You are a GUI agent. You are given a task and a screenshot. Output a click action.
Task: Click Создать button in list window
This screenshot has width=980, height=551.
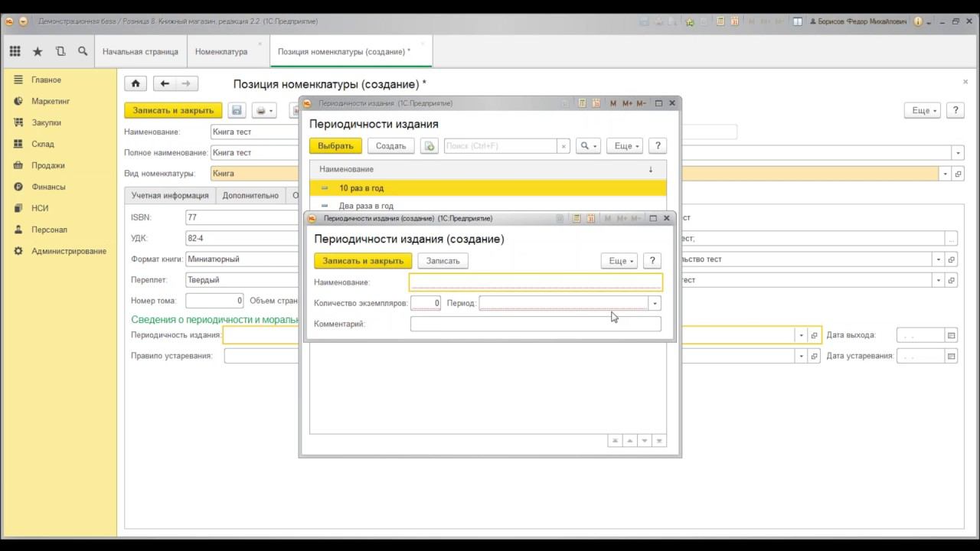coord(390,145)
